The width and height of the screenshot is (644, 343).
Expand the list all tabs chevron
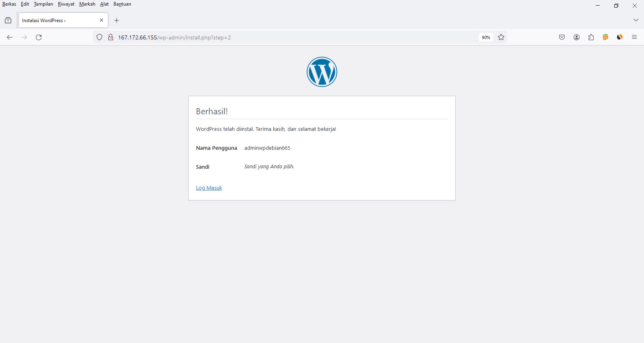pos(636,20)
